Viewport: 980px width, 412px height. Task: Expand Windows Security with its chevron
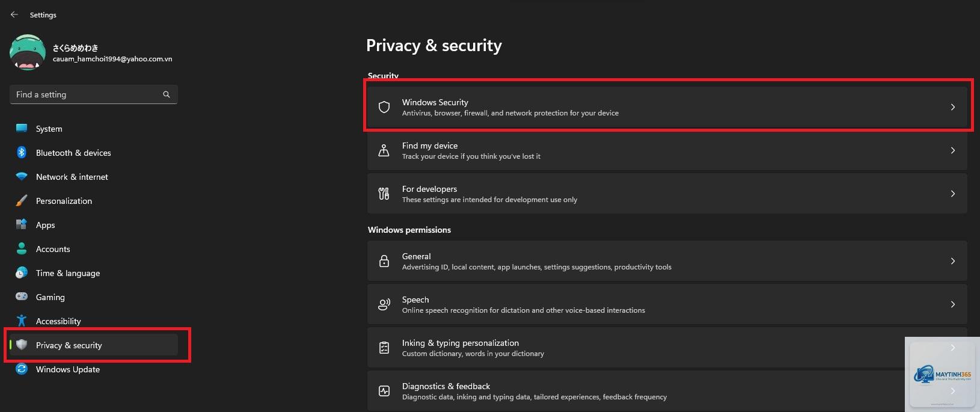click(x=953, y=107)
